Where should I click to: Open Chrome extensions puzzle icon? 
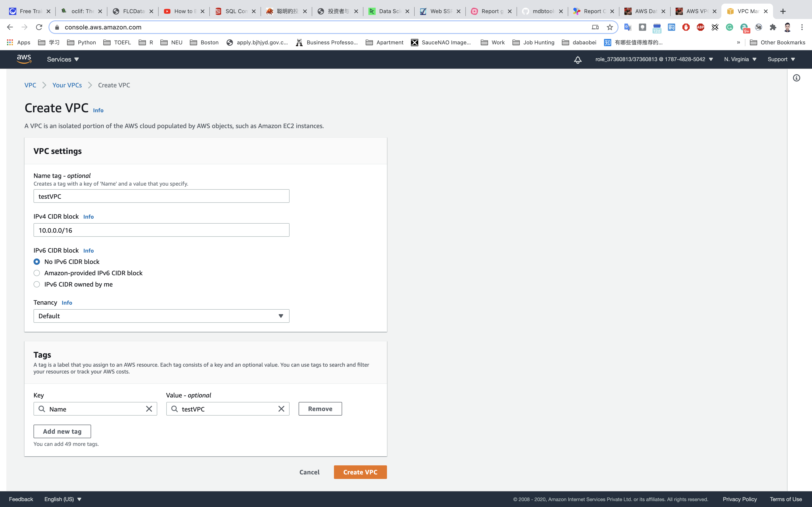773,27
